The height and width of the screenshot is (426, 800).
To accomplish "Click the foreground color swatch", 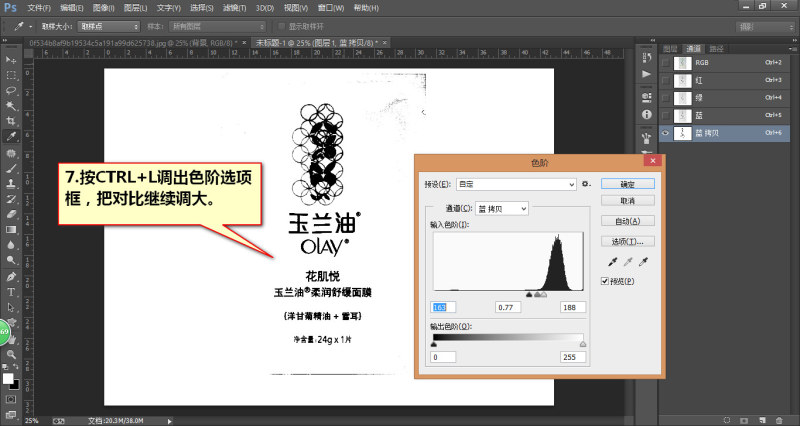I will [8, 379].
